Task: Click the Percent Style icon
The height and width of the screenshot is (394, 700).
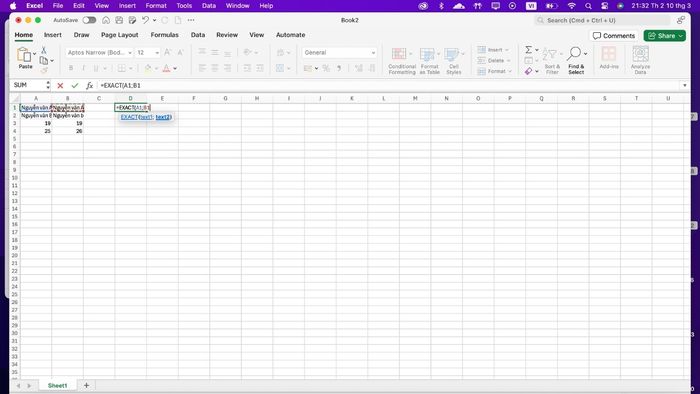Action: (326, 68)
